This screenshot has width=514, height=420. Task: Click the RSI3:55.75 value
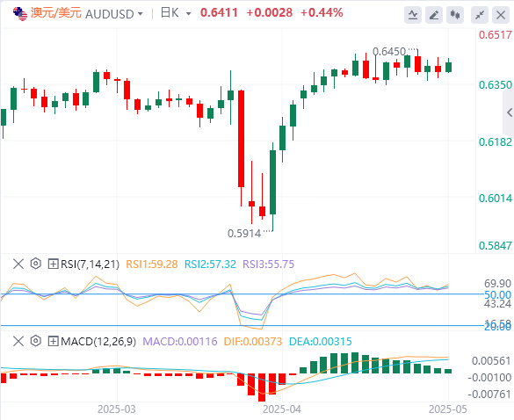[269, 264]
